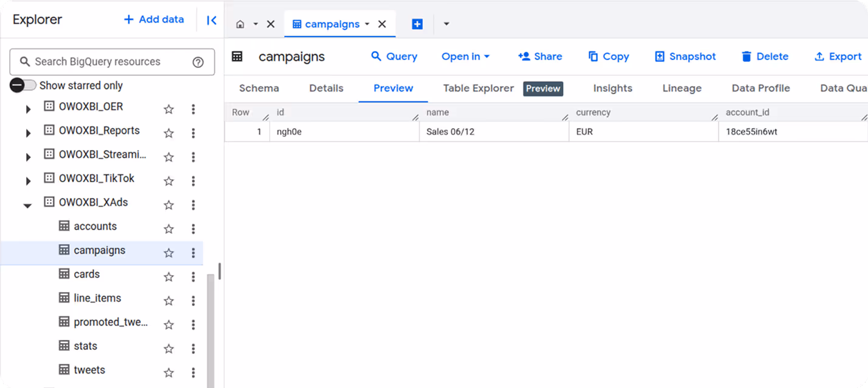Collapse the Explorer panel
Screen dimensions: 868x388
click(x=211, y=20)
